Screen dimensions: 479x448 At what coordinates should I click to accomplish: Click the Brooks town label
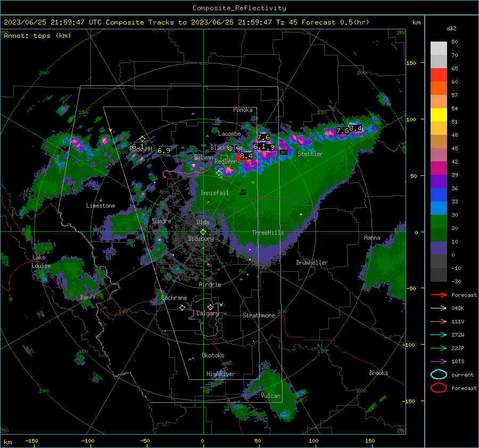point(378,373)
